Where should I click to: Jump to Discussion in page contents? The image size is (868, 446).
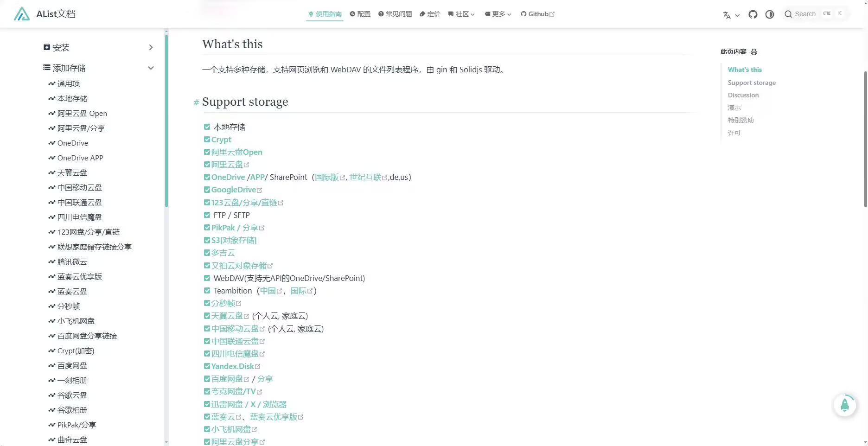coord(743,95)
